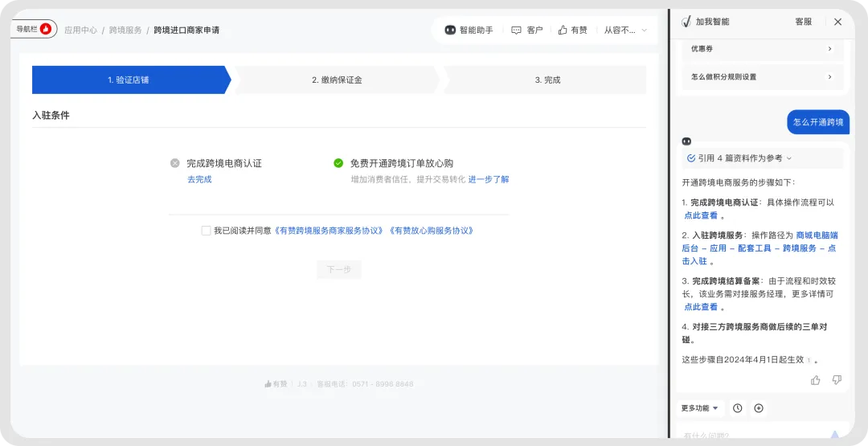
Task: Start new conversation with plus icon
Action: point(759,408)
